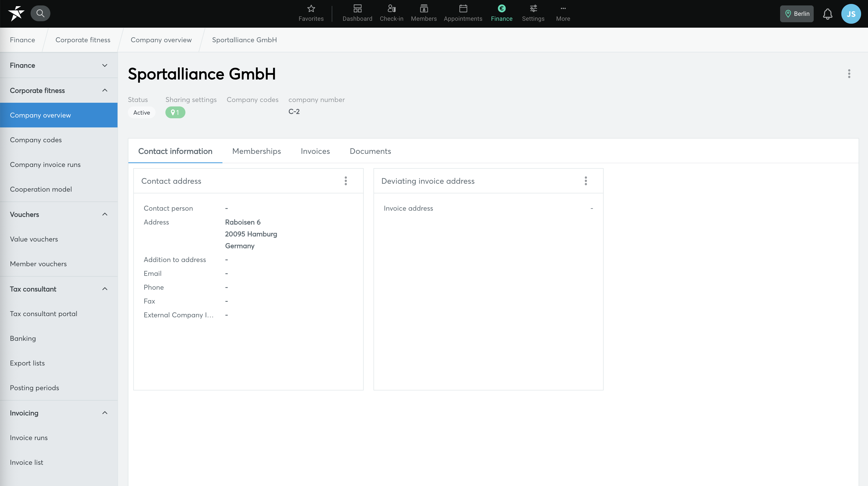The height and width of the screenshot is (486, 868).
Task: Open Appointments calendar in top navigation
Action: [463, 14]
